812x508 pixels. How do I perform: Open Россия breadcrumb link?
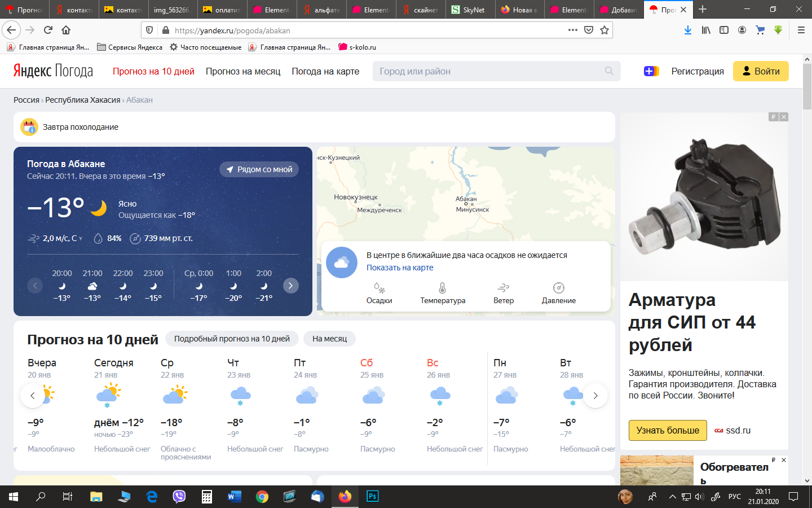point(27,100)
